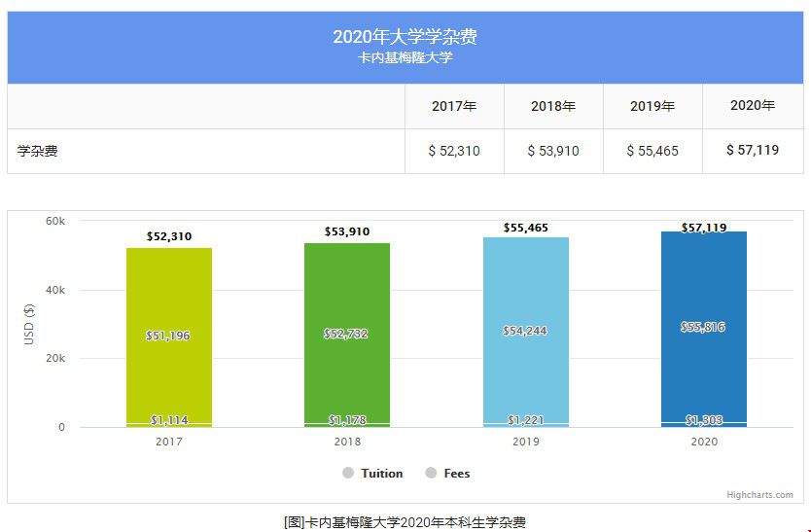
Task: Click the 2017年 table column header
Action: [454, 106]
